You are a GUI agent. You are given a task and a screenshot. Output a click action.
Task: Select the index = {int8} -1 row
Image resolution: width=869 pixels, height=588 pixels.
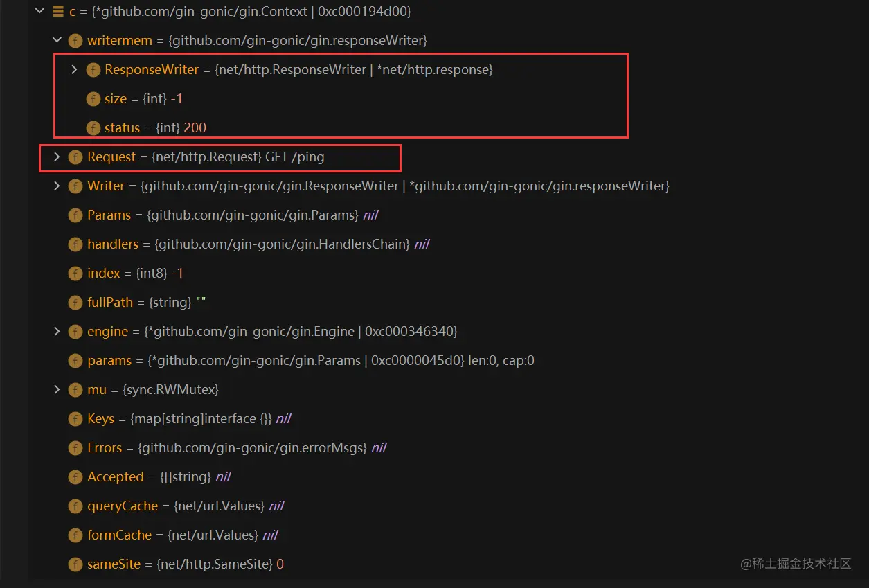point(126,274)
